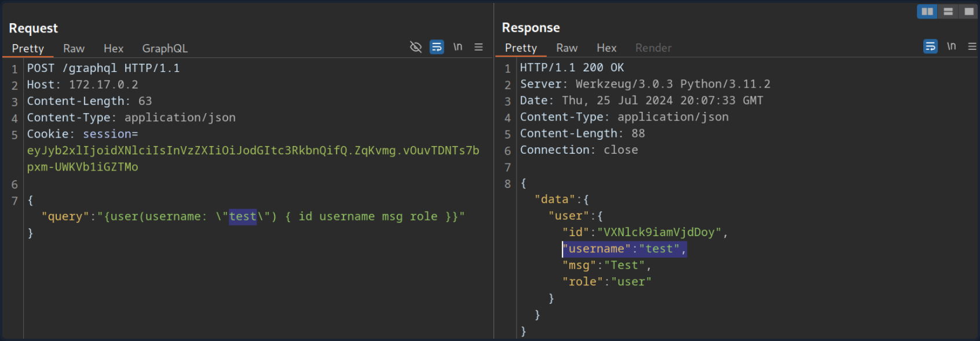
Task: Click the Response panel title
Action: click(x=531, y=27)
